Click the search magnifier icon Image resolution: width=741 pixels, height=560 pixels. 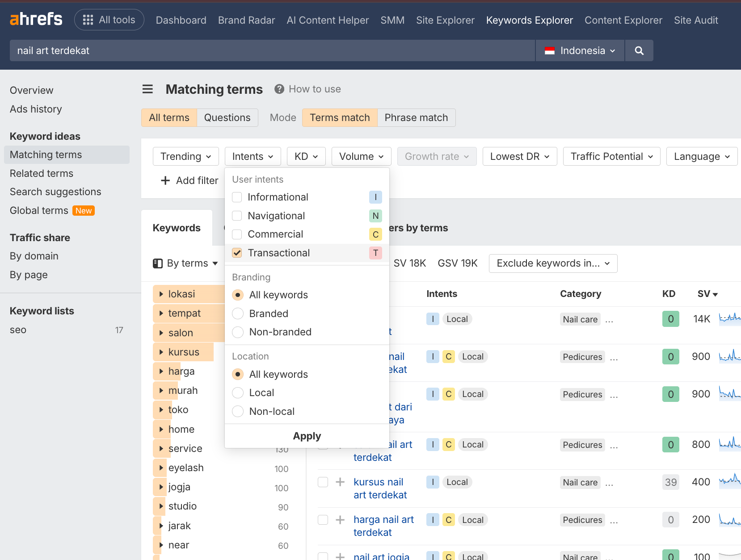click(639, 50)
